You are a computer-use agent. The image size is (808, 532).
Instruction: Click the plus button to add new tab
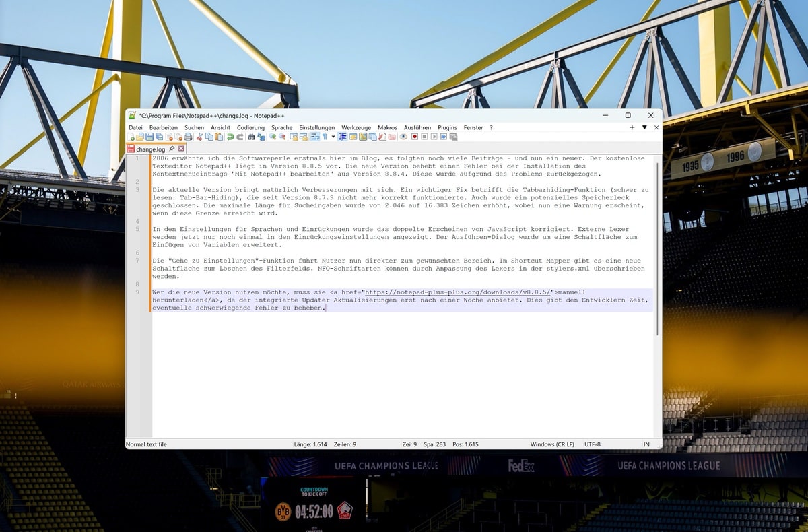click(x=632, y=127)
